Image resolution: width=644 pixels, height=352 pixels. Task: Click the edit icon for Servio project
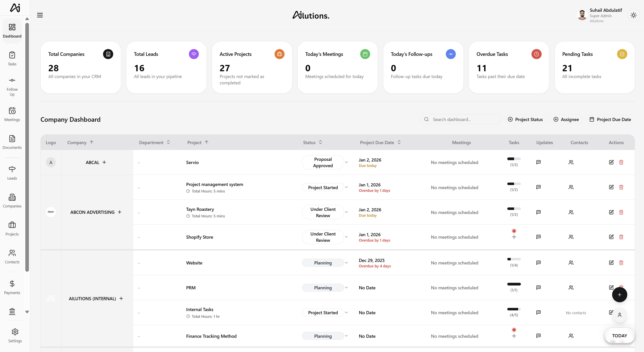[611, 162]
